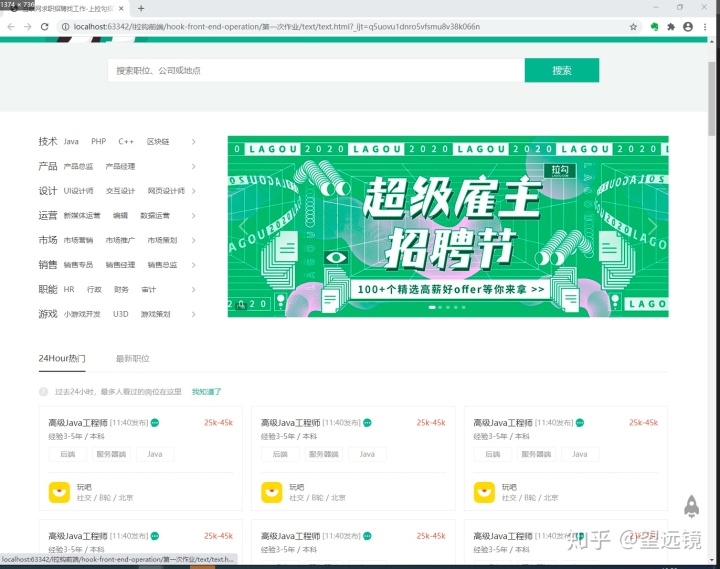720x569 pixels.
Task: Select the last banner carousel dot
Action: pyautogui.click(x=464, y=307)
